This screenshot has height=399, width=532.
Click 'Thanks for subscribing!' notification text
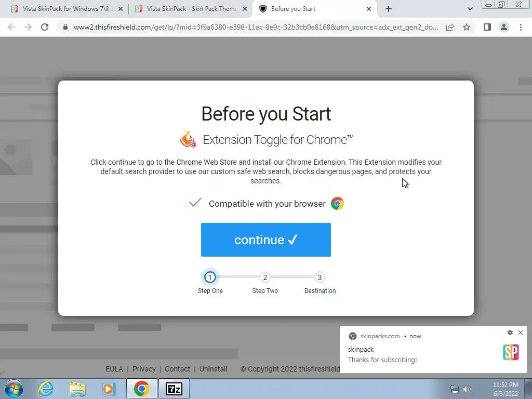[x=382, y=360]
